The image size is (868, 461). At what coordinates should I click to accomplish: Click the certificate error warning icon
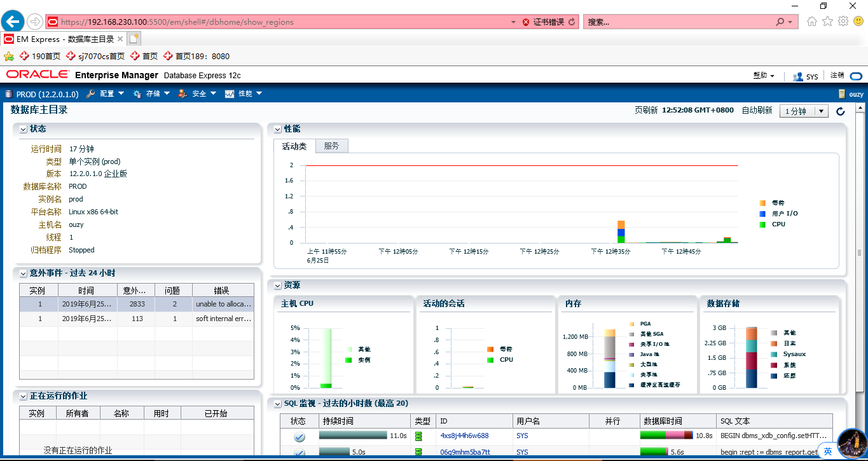tap(526, 22)
